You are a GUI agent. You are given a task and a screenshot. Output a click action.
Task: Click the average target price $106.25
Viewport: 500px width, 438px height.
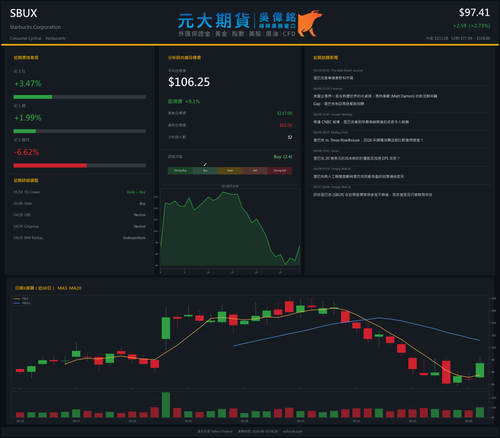coord(189,82)
